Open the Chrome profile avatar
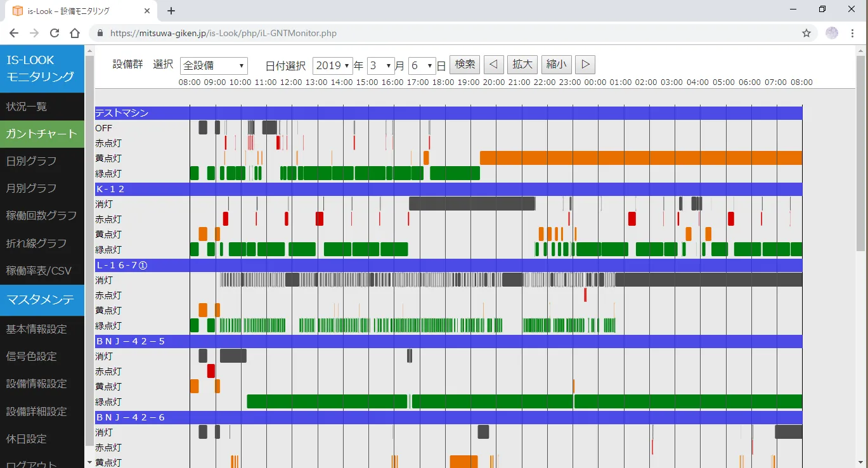 coord(832,33)
